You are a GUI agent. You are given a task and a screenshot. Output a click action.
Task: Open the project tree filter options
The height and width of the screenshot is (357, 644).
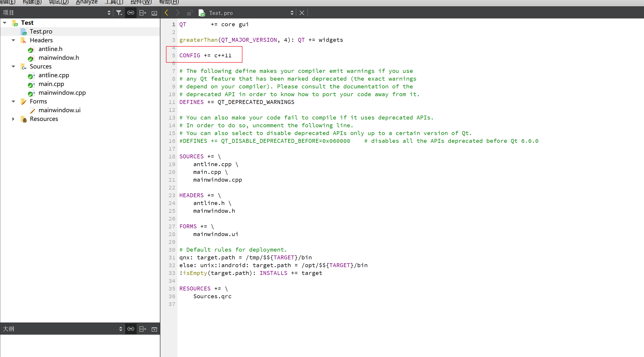[119, 13]
